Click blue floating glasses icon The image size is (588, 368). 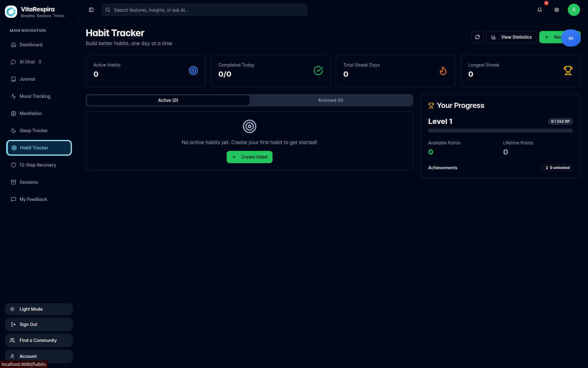point(571,38)
